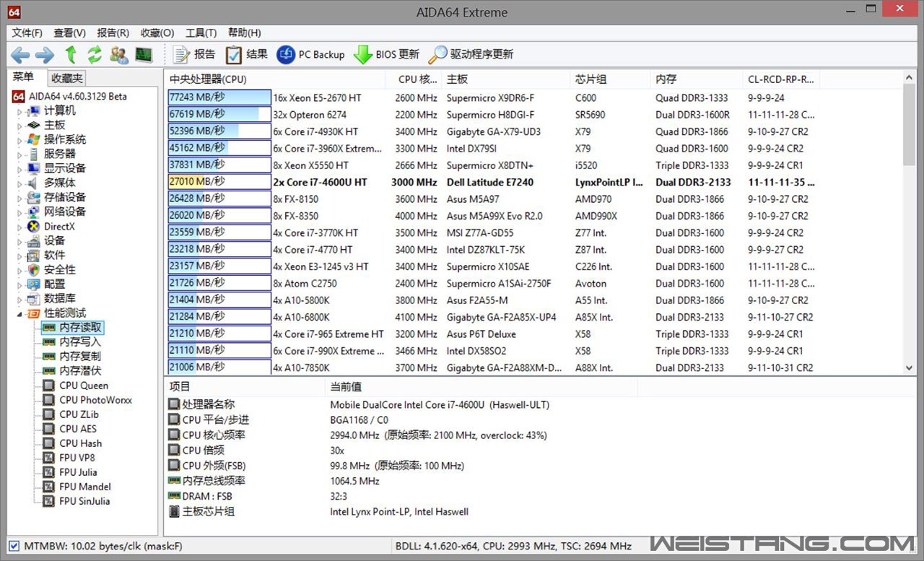Select the 内存读取 benchmark item
The image size is (924, 561).
pyautogui.click(x=73, y=327)
